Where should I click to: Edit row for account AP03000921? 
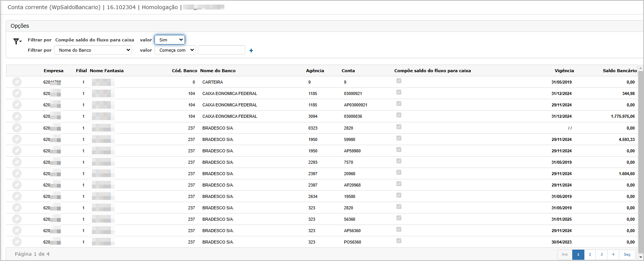pyautogui.click(x=17, y=105)
